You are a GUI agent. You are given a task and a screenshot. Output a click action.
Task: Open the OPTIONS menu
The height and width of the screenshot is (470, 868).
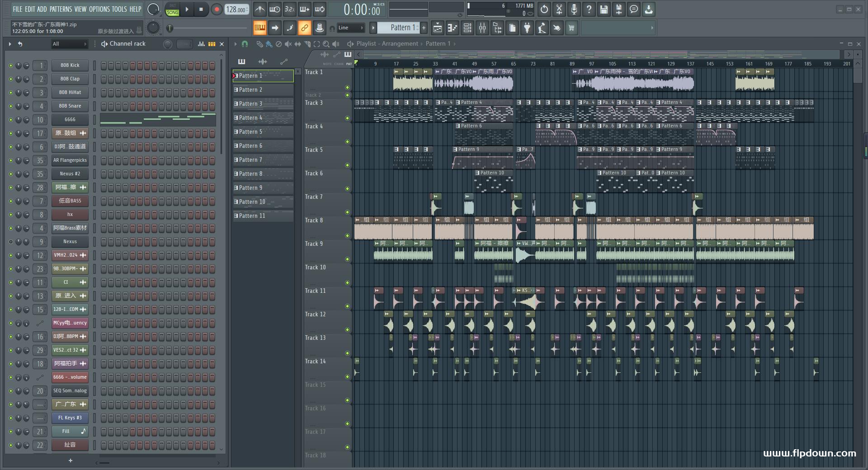click(99, 9)
